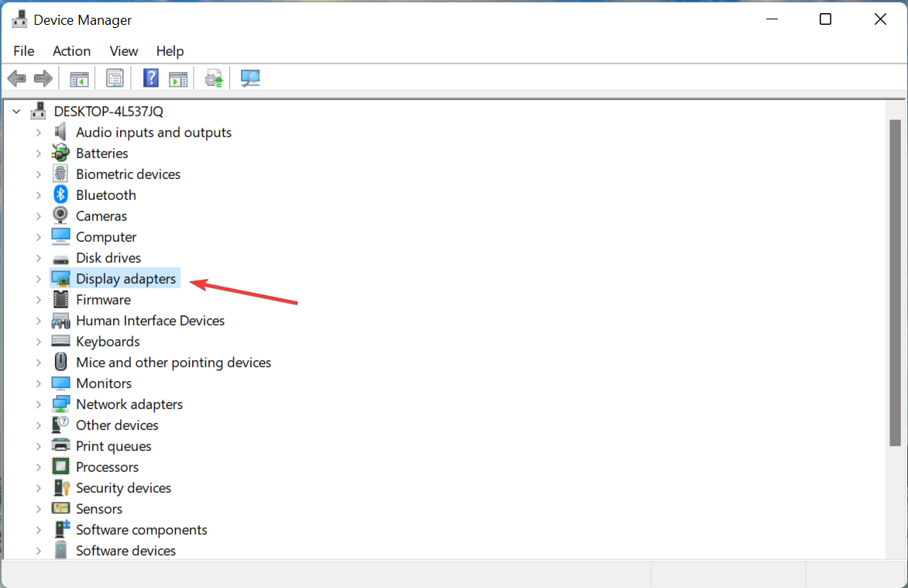Select the Firmware label
908x588 pixels.
[103, 300]
